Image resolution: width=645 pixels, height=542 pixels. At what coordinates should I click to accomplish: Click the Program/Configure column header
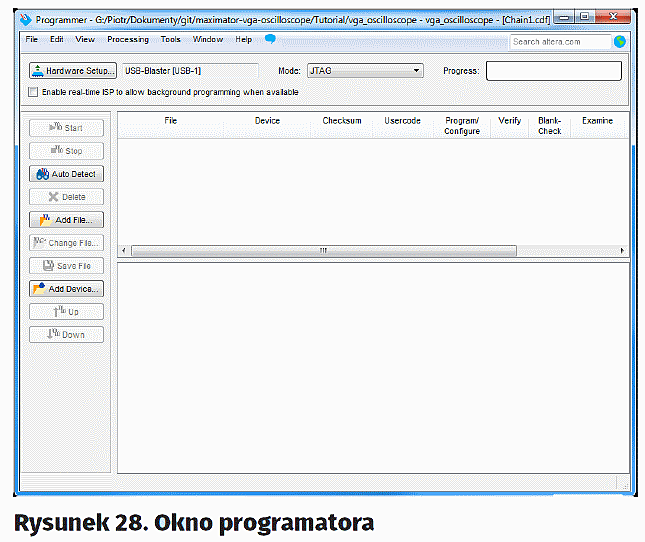pos(462,126)
